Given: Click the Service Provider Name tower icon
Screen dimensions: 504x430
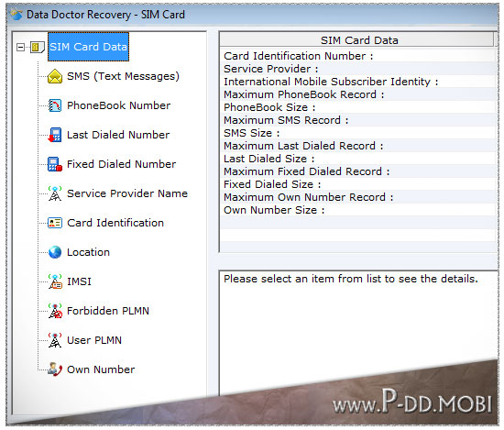Looking at the screenshot, I should coord(55,193).
